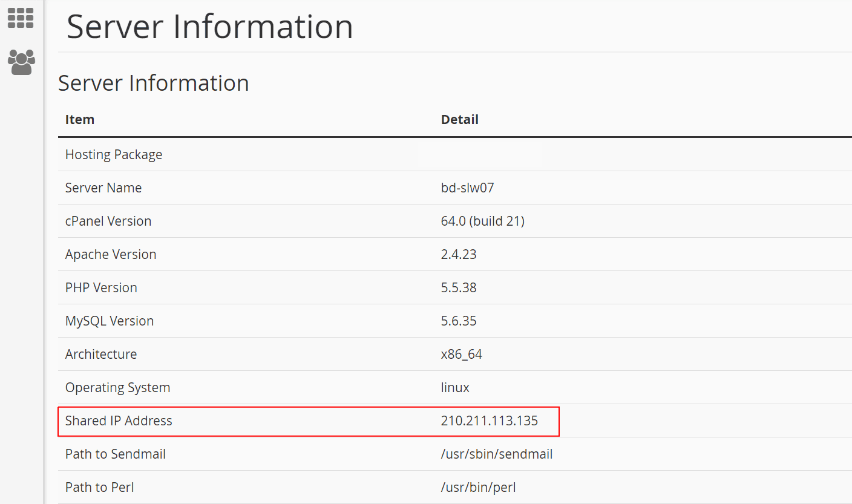Click the MySQL Version value 5.6.35

point(459,321)
